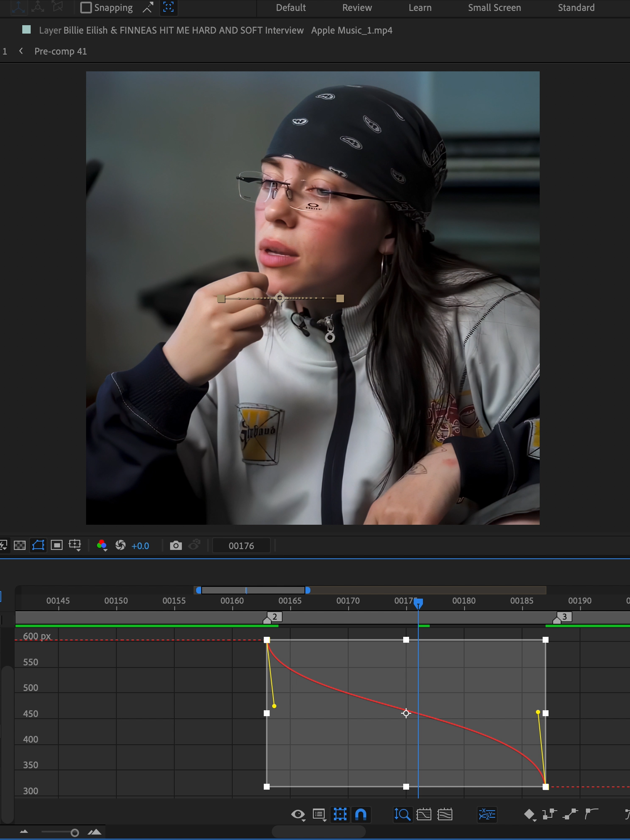Click the separate dimensions icon
The height and width of the screenshot is (840, 630).
pyautogui.click(x=487, y=814)
